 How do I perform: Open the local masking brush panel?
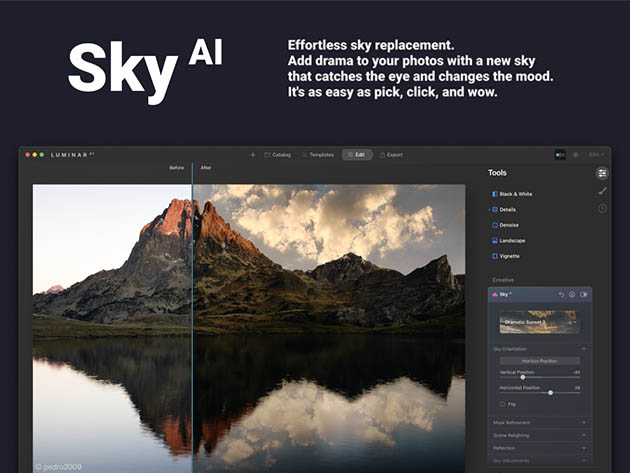(x=602, y=190)
